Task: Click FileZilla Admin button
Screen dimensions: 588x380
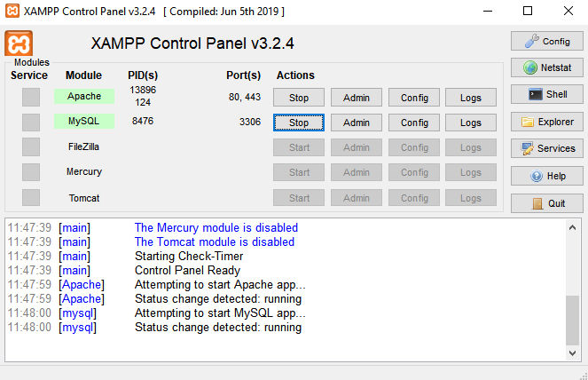Action: [x=357, y=147]
